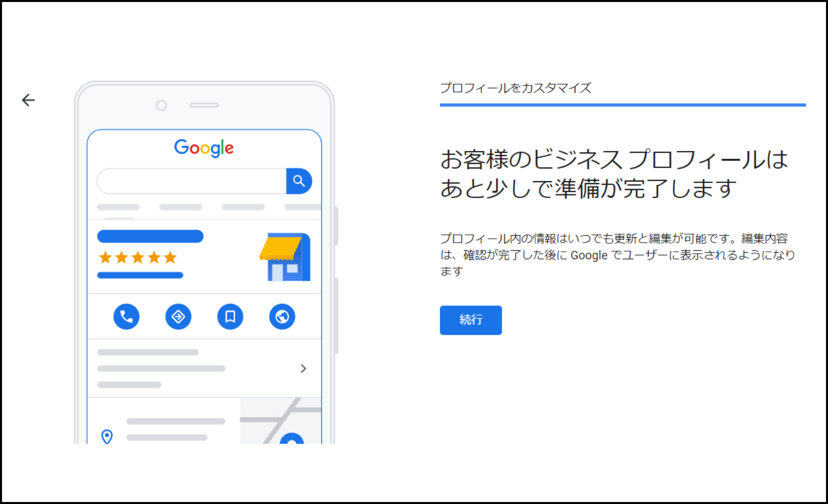This screenshot has width=828, height=504.
Task: Click the description paragraph mentioning Google
Action: pyautogui.click(x=618, y=255)
